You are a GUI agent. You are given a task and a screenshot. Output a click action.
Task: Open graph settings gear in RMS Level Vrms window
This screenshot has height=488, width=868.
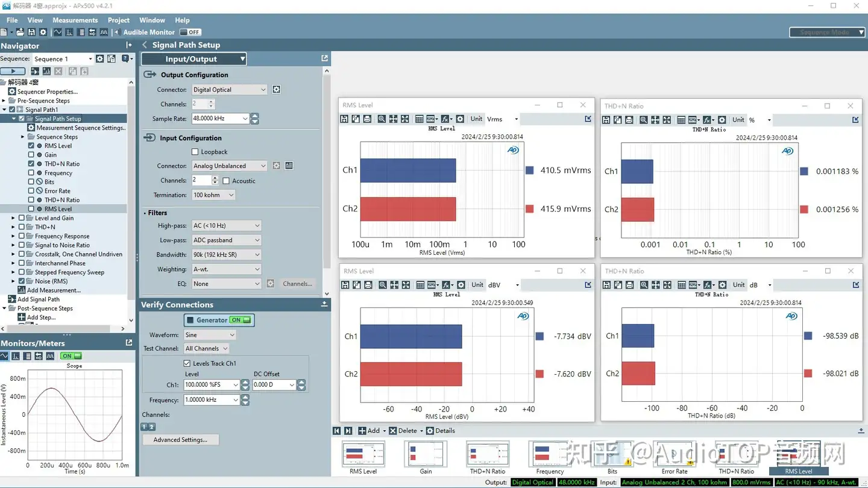[x=460, y=119]
